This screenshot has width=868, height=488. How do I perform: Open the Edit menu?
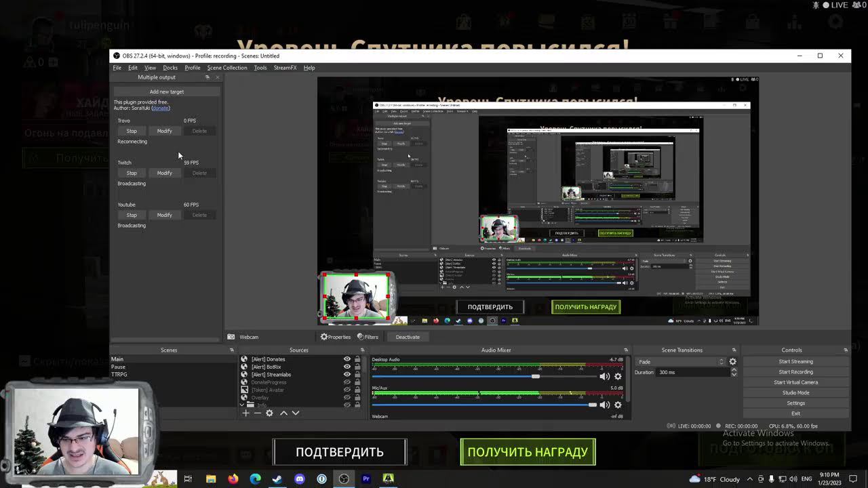click(133, 68)
